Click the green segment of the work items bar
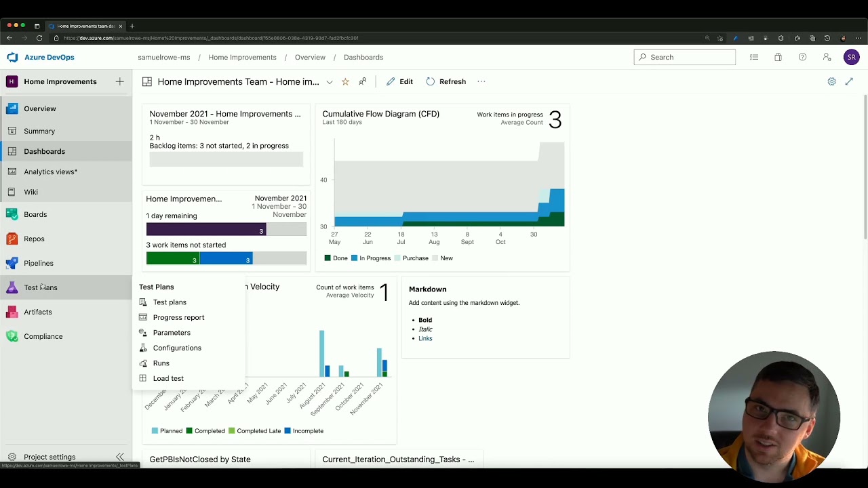 pyautogui.click(x=173, y=259)
